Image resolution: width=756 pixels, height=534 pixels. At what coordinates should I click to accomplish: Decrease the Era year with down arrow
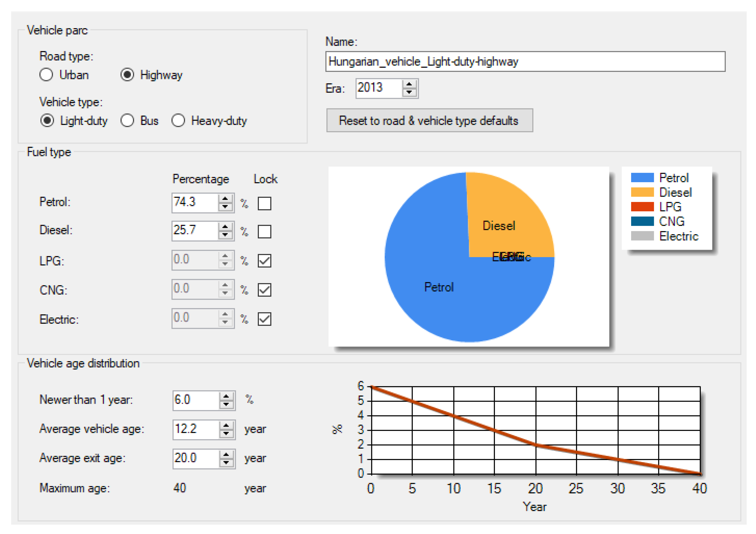[x=409, y=93]
